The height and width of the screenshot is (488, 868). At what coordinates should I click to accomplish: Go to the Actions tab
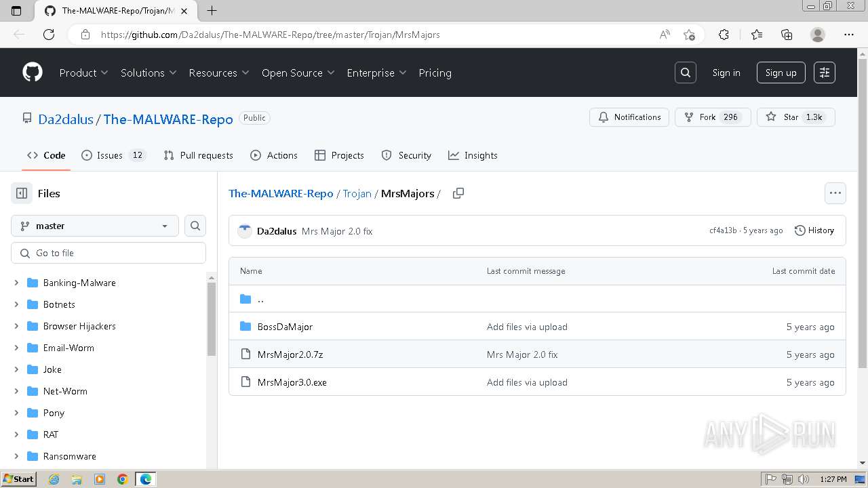click(x=274, y=155)
